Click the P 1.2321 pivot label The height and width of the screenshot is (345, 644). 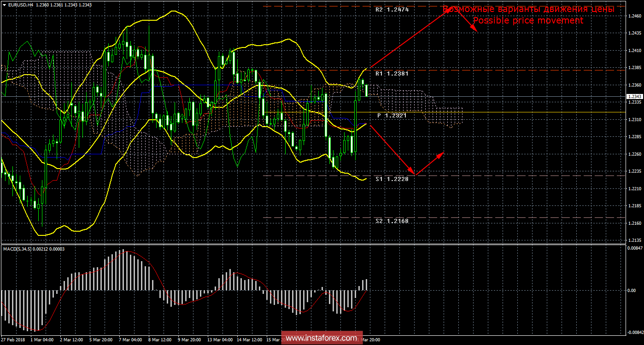point(392,116)
